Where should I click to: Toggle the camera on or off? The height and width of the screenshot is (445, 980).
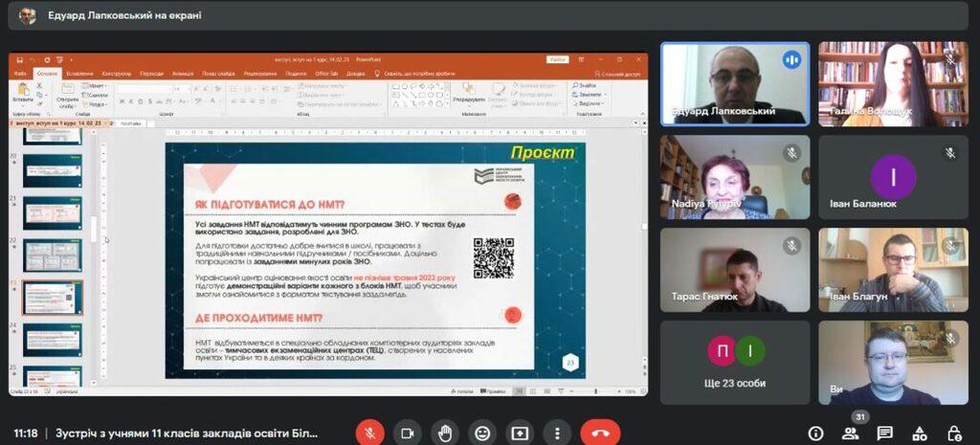coord(407,433)
